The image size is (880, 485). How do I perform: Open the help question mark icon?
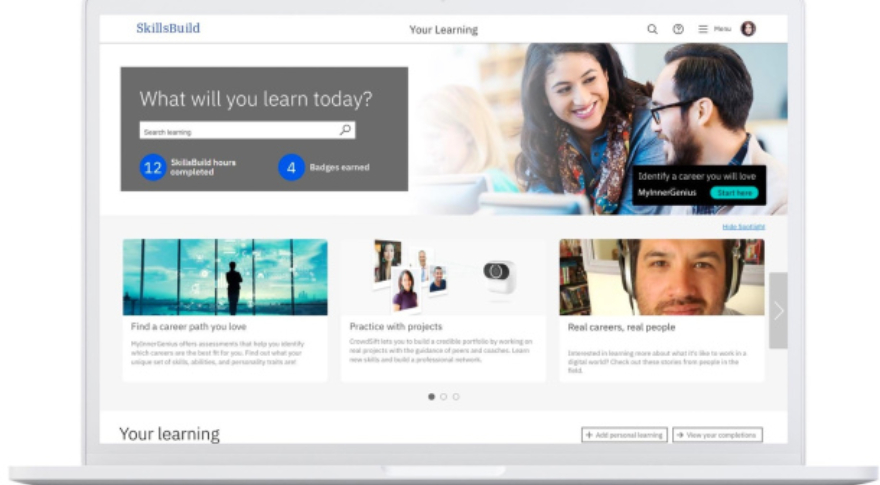click(x=678, y=29)
